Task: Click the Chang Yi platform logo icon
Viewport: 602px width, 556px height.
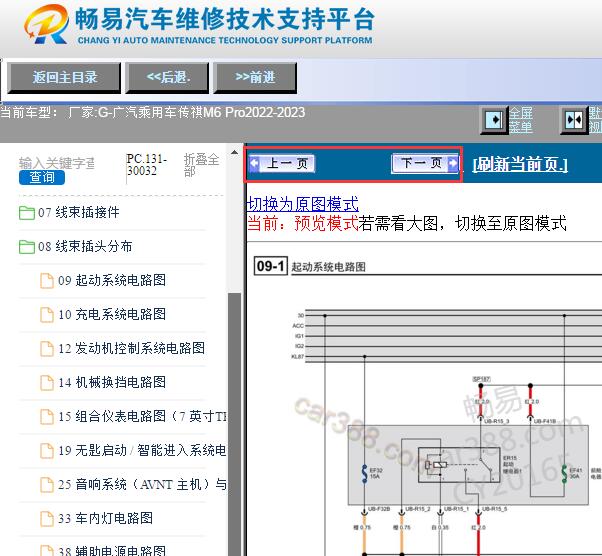Action: pyautogui.click(x=46, y=24)
